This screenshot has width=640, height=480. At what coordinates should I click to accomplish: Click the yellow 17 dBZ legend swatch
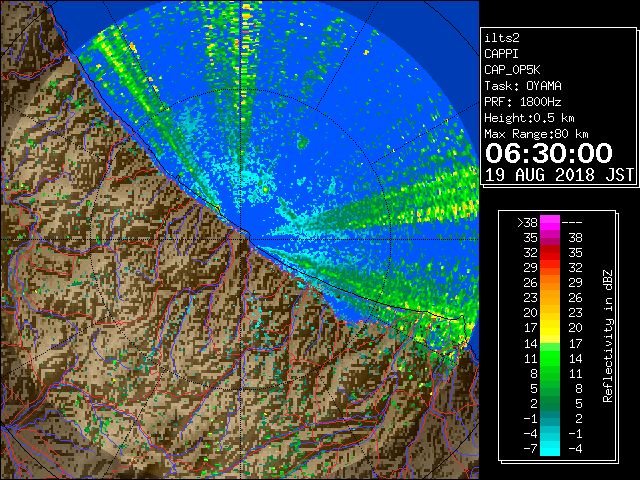(550, 328)
